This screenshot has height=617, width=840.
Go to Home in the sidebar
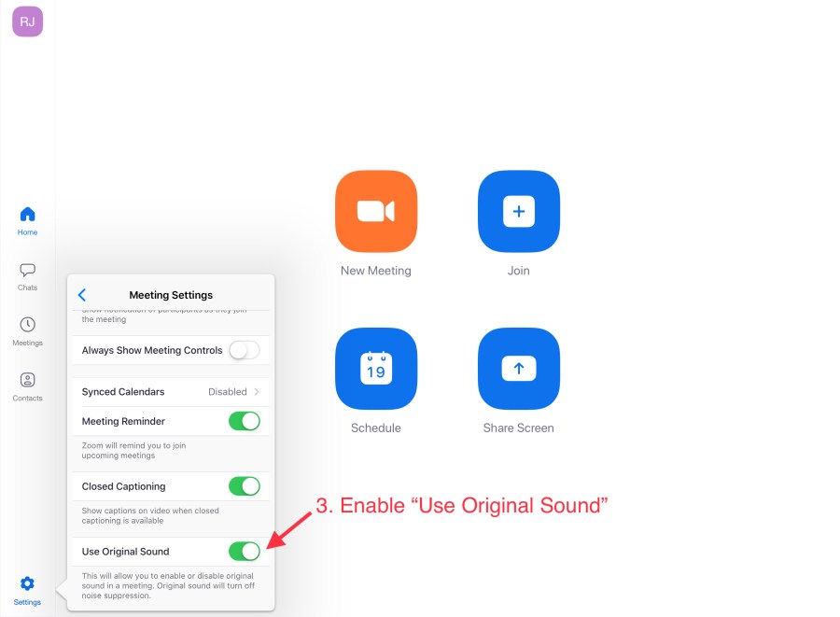click(27, 220)
